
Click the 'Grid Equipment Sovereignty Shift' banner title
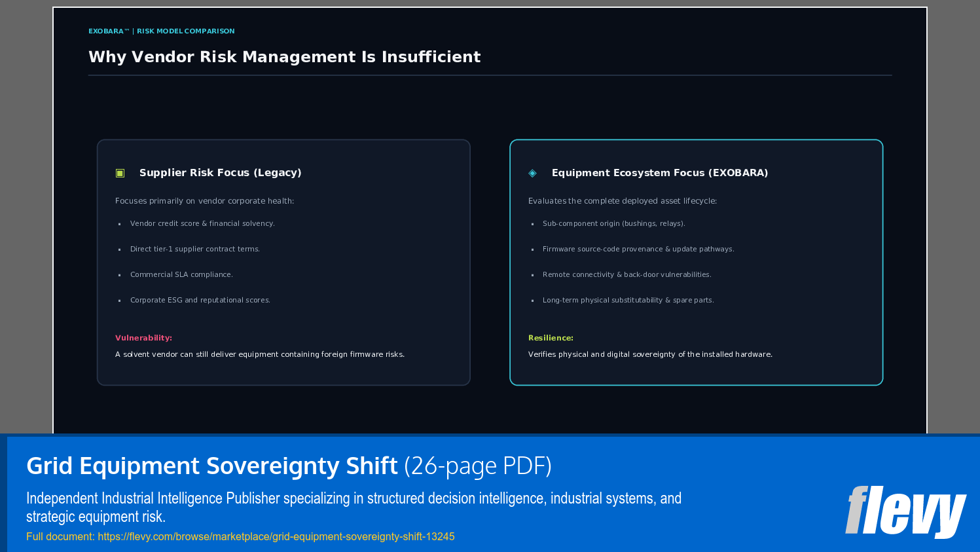212,466
